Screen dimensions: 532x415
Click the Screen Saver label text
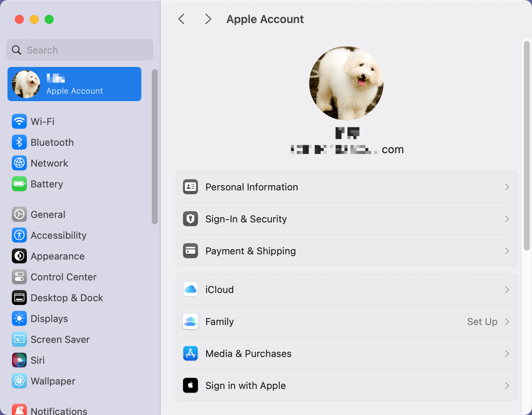pyautogui.click(x=60, y=340)
